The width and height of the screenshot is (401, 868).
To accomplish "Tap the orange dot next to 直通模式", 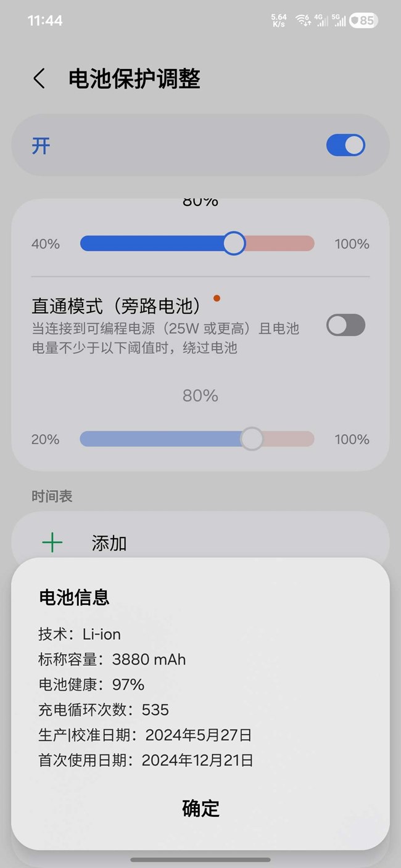I will click(217, 298).
